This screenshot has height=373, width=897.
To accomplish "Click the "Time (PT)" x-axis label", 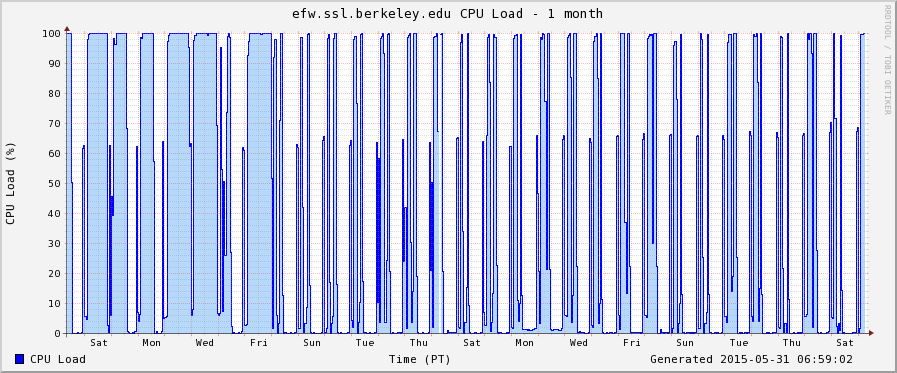I will (x=420, y=359).
